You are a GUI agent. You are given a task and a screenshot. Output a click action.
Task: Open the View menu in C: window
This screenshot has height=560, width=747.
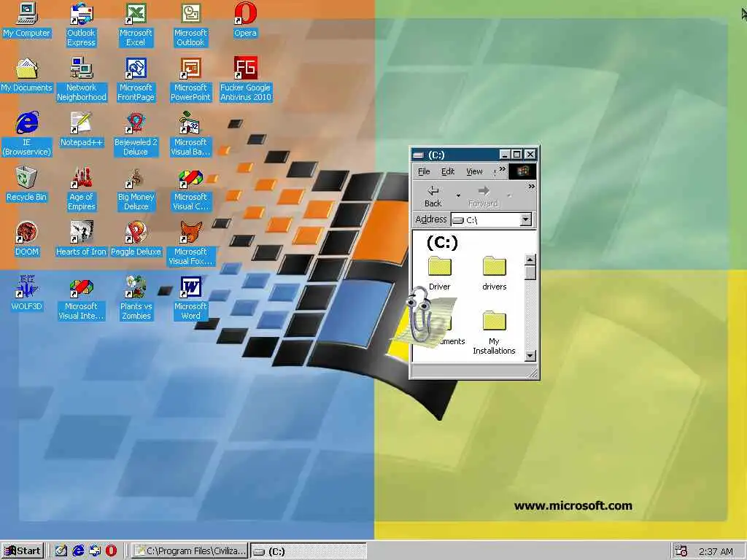(x=474, y=171)
